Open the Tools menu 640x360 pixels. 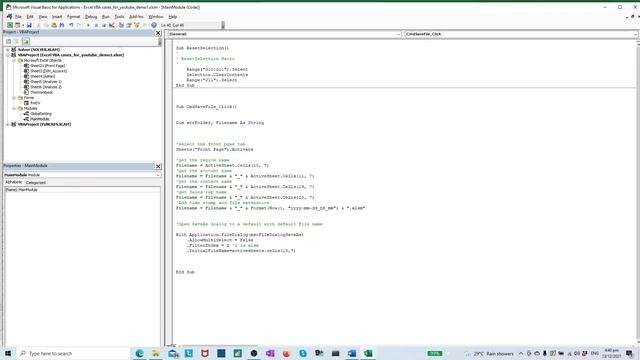(119, 17)
